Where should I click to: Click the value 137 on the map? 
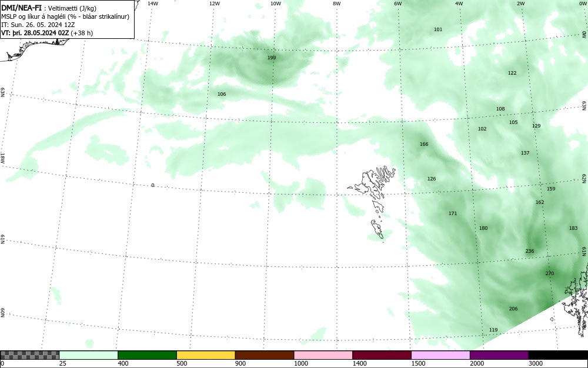click(x=525, y=153)
